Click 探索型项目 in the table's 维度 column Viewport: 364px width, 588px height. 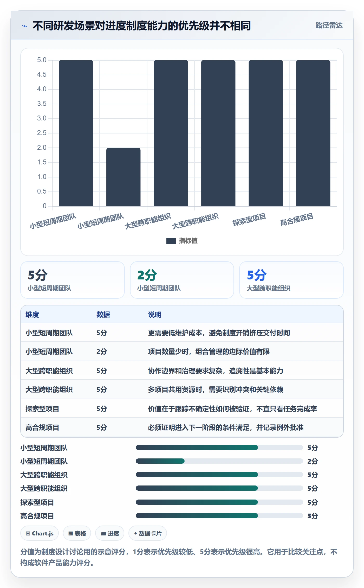tap(42, 409)
